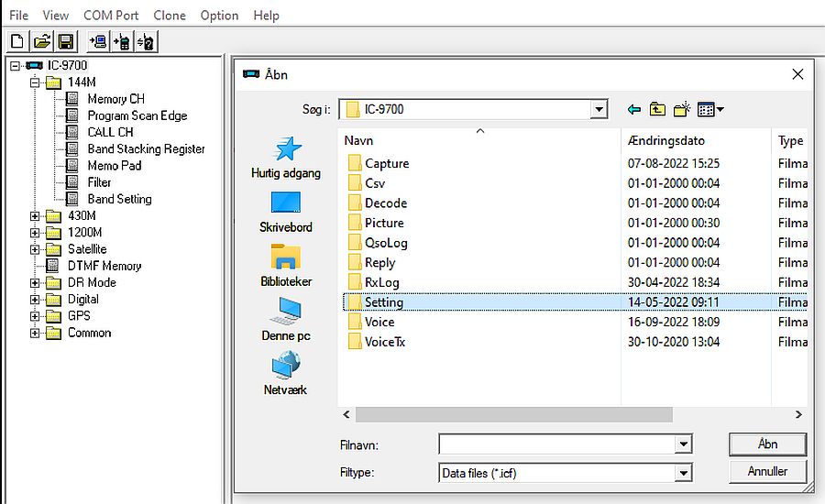The image size is (825, 504).
Task: Create a new folder using the toolbar icon
Action: pos(682,109)
